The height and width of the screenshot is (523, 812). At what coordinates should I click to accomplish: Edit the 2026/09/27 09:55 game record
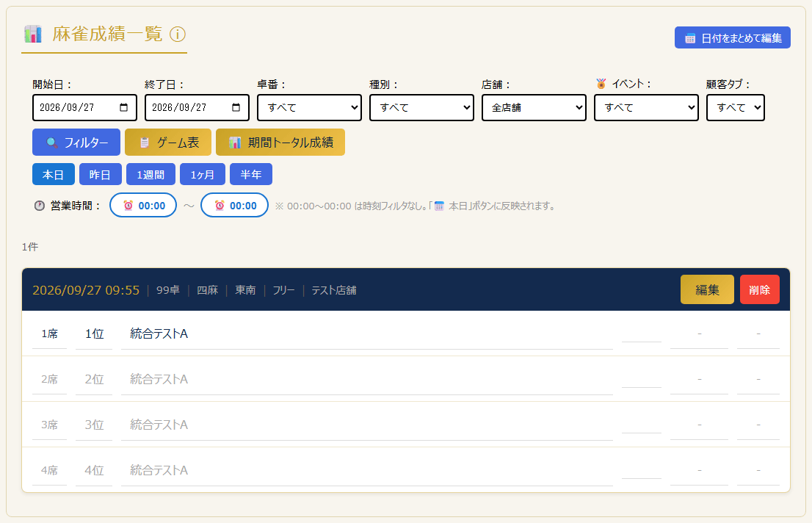pyautogui.click(x=707, y=289)
